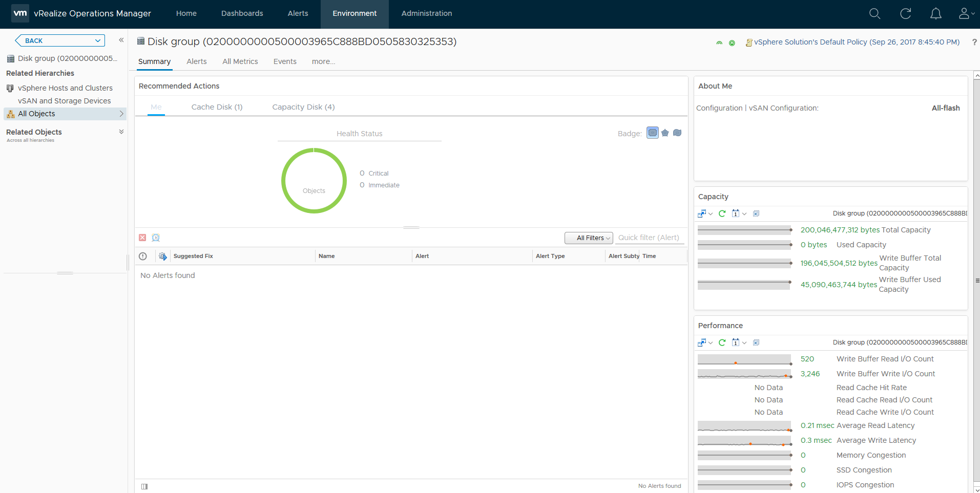Open the user account menu

click(966, 14)
